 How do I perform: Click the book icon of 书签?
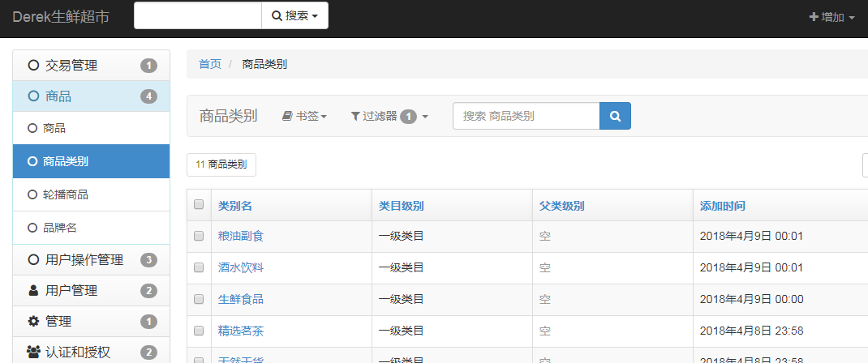(286, 116)
